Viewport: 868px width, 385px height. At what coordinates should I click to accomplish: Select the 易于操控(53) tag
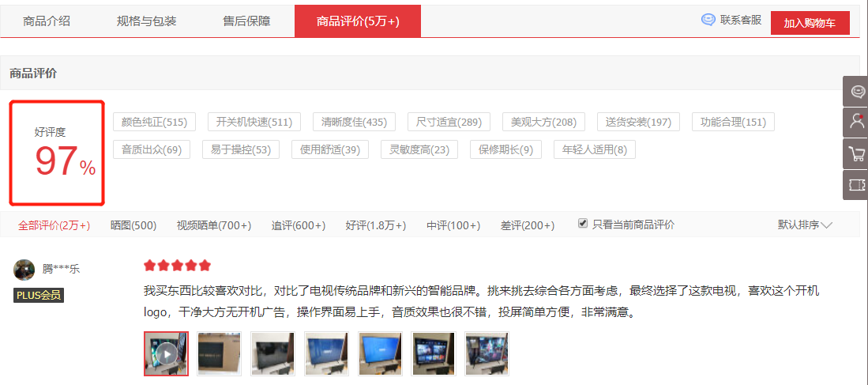(241, 149)
